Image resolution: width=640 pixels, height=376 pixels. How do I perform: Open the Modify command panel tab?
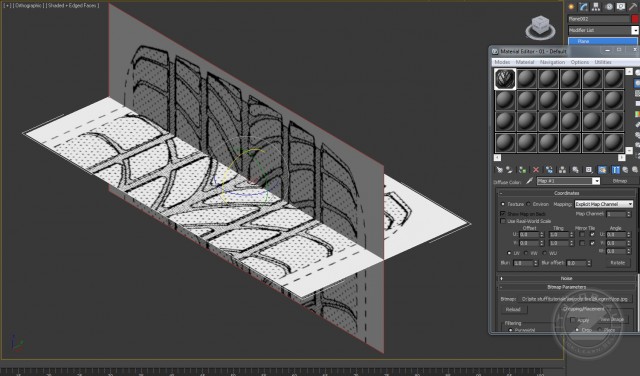pyautogui.click(x=584, y=7)
